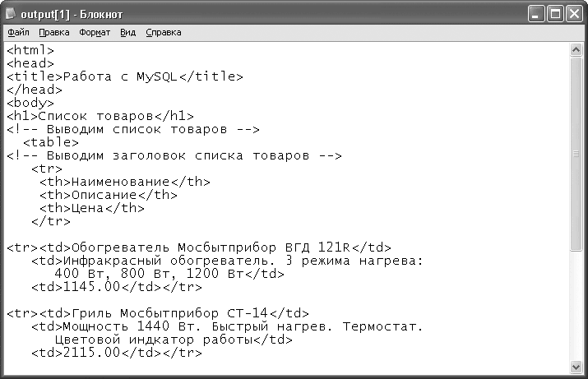Image resolution: width=588 pixels, height=379 pixels.
Task: Click the line containing Наименование header
Action: tap(125, 182)
